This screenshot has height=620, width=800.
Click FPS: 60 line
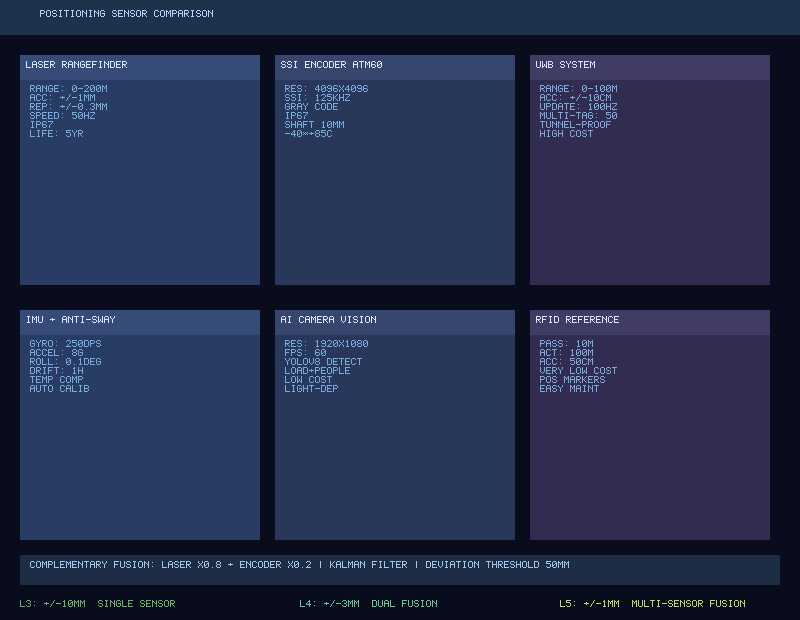(x=305, y=353)
